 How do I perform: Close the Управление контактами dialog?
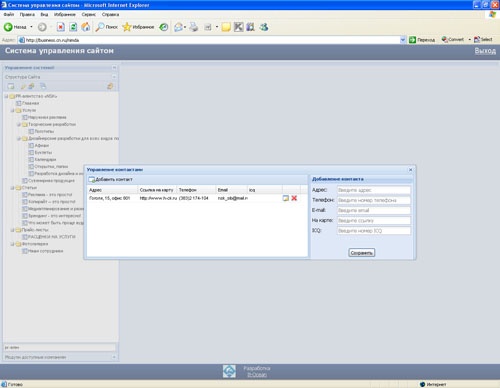[410, 170]
